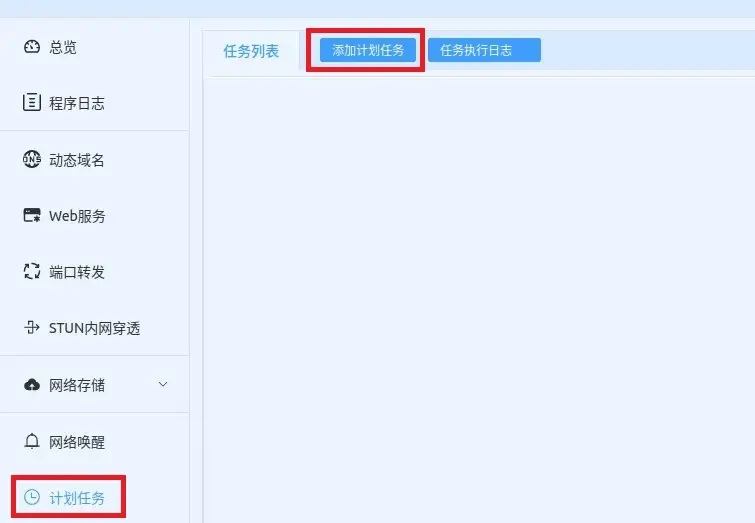Screen dimensions: 755x523
Task: Click the bell icon for 网络唤醒
Action: click(32, 441)
